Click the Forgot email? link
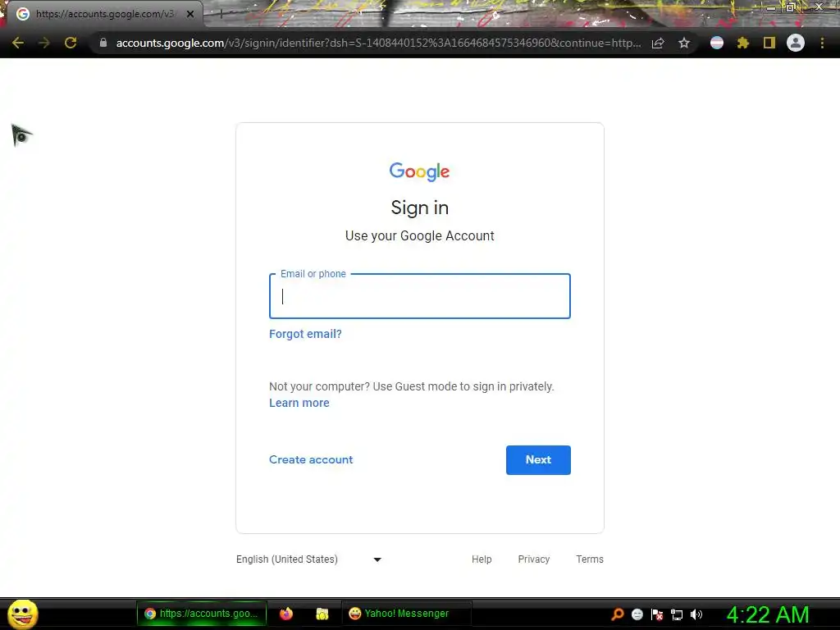Viewport: 840px width, 630px height. (305, 334)
